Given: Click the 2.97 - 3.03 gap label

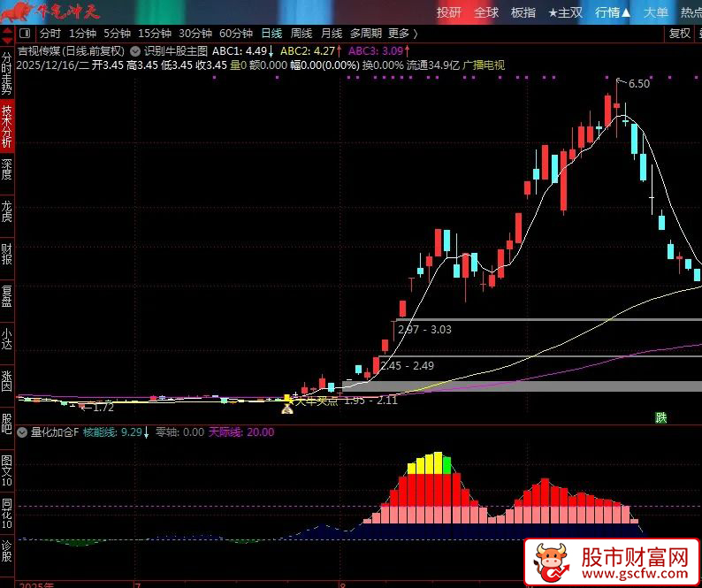Looking at the screenshot, I should 425,330.
